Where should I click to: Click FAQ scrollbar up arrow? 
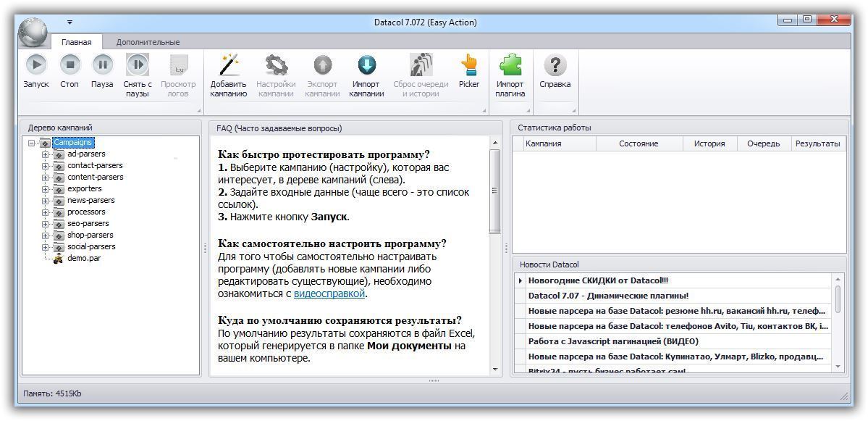(495, 143)
